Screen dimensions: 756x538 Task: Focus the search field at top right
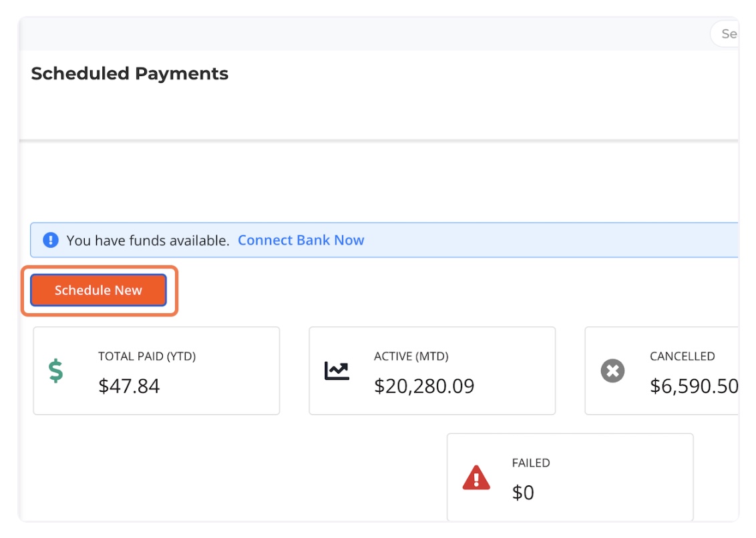(x=727, y=34)
